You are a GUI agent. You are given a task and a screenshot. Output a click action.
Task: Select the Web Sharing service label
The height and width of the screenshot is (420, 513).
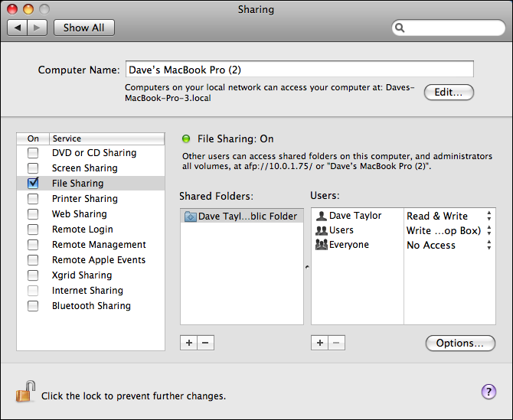tap(79, 214)
